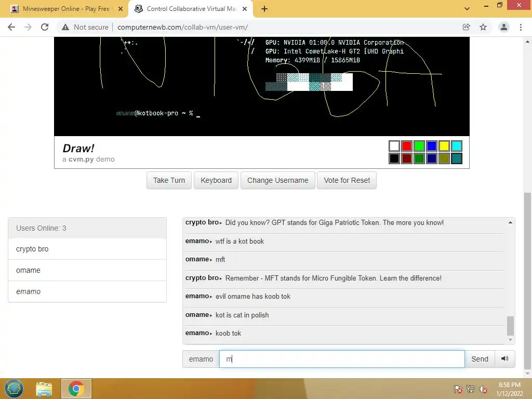Open a new tab with plus button
This screenshot has width=532, height=399.
point(264,9)
